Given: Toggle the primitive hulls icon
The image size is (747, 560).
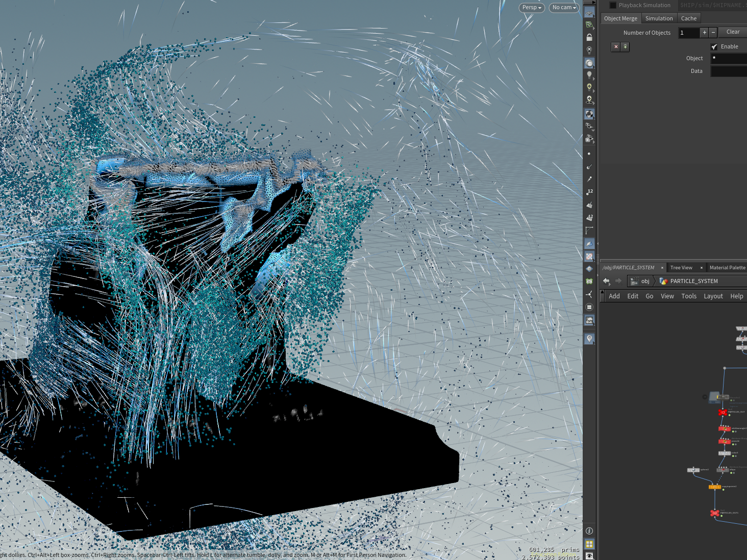Looking at the screenshot, I should tap(589, 230).
